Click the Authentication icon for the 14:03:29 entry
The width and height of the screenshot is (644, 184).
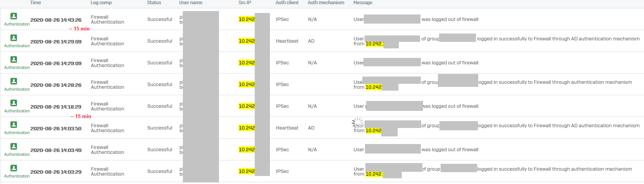(14, 168)
